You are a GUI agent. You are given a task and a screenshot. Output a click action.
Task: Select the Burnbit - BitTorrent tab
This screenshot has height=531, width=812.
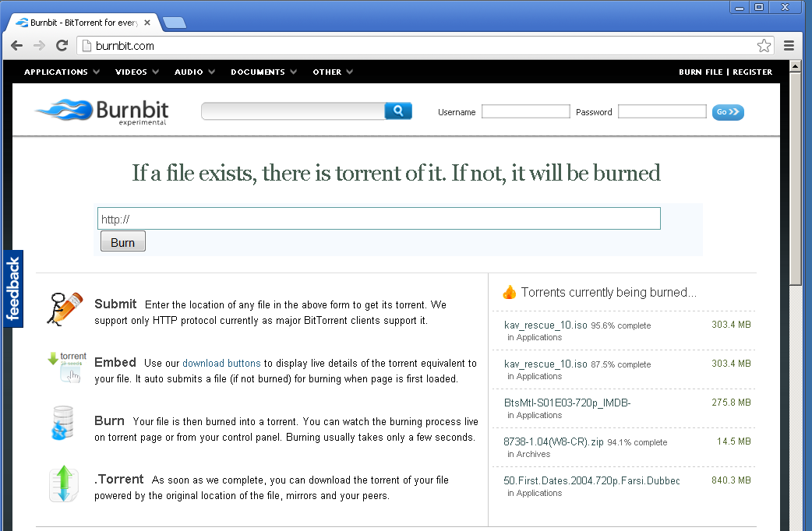pos(83,23)
